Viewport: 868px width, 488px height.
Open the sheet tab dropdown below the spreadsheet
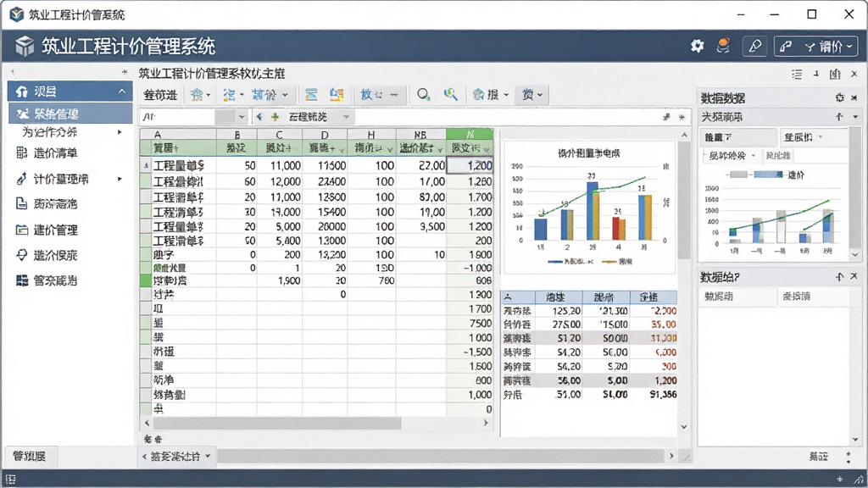click(x=209, y=457)
